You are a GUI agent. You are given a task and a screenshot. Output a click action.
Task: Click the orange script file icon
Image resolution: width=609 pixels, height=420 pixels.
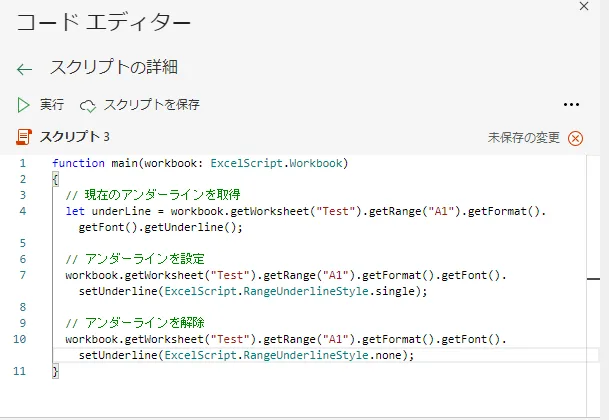tap(24, 137)
